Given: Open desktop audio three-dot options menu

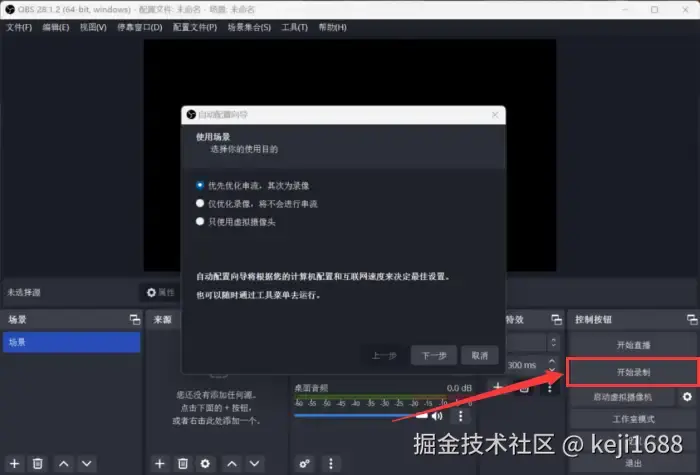Looking at the screenshot, I should pos(461,416).
